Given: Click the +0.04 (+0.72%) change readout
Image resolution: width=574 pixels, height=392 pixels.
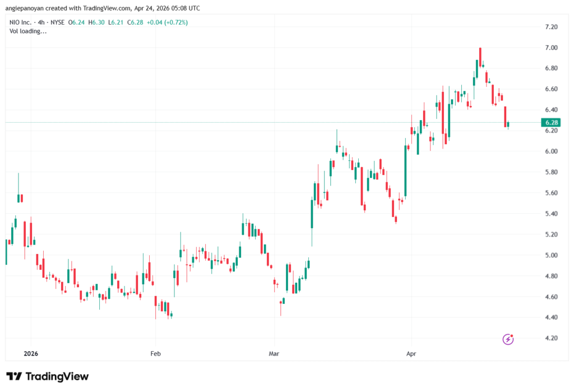Looking at the screenshot, I should [167, 22].
